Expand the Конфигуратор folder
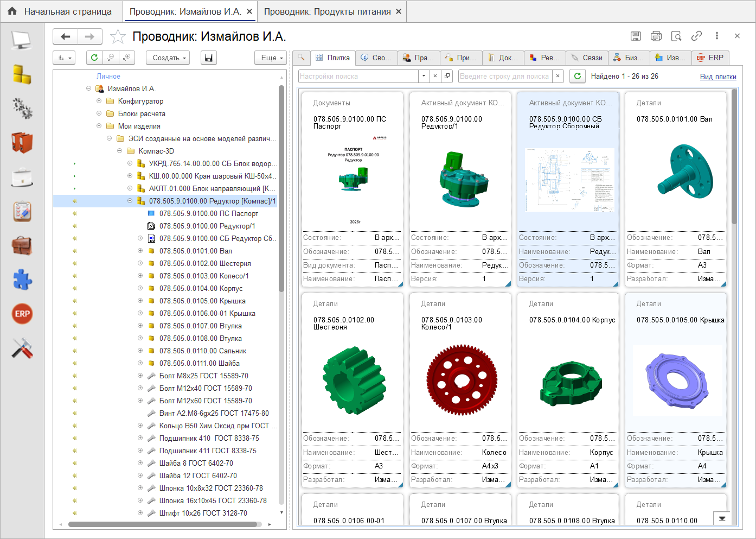 point(99,100)
